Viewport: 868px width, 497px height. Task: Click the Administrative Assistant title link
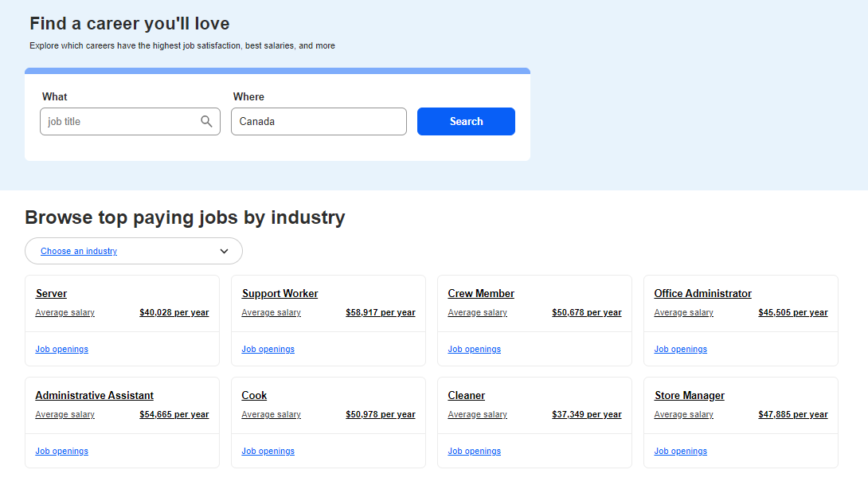[94, 395]
